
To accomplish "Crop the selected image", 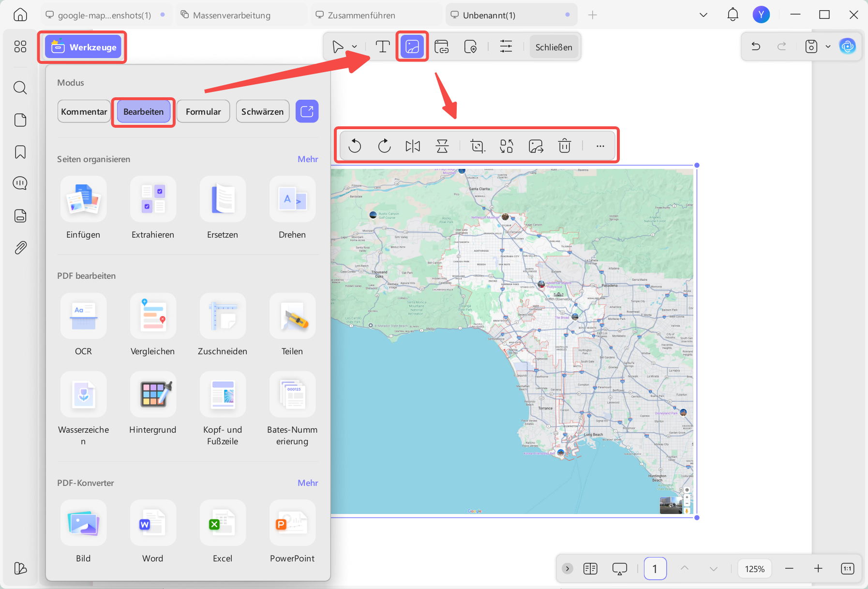I will (478, 146).
